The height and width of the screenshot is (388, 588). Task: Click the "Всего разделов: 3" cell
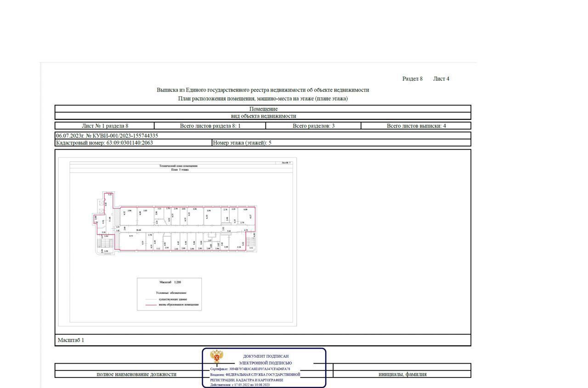point(313,126)
